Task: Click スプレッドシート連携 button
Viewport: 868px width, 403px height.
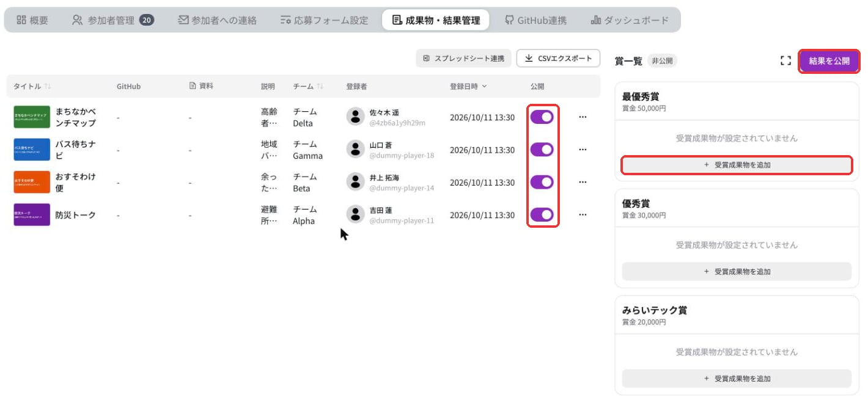Action: coord(463,59)
